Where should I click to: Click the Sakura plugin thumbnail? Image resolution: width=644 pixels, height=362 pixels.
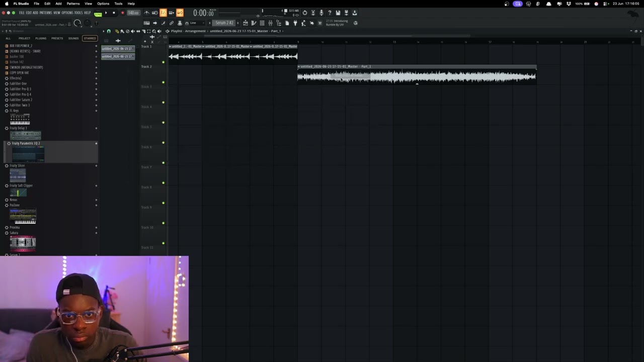pos(23,243)
